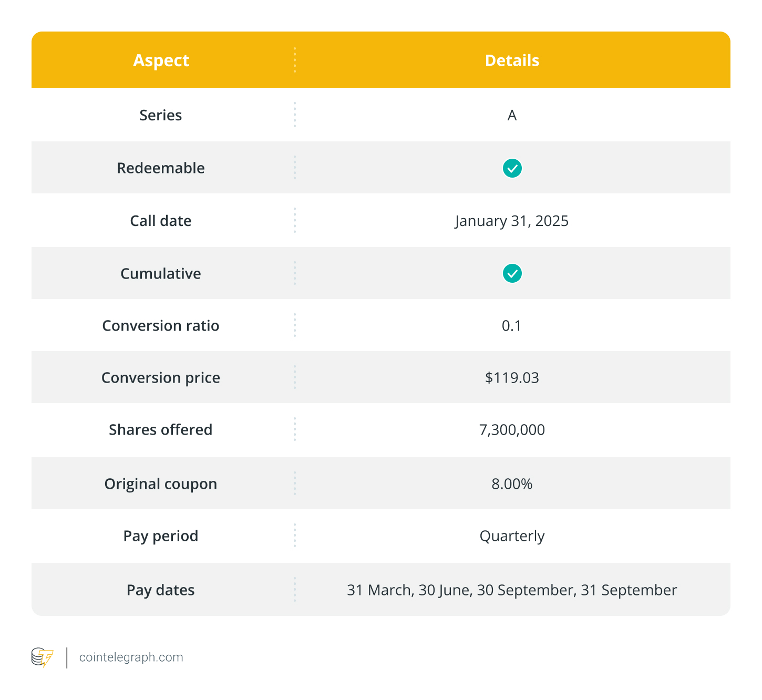Click the Cointelegraph logo icon

point(42,657)
